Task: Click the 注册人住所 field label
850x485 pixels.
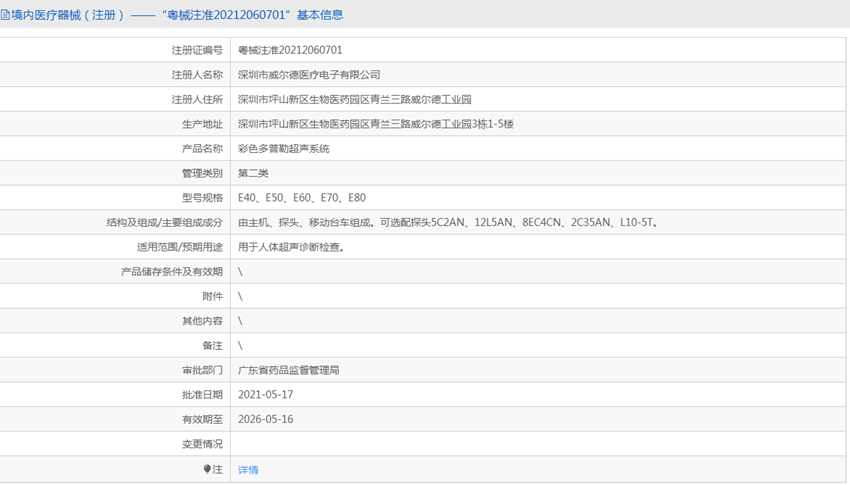Action: click(x=197, y=99)
